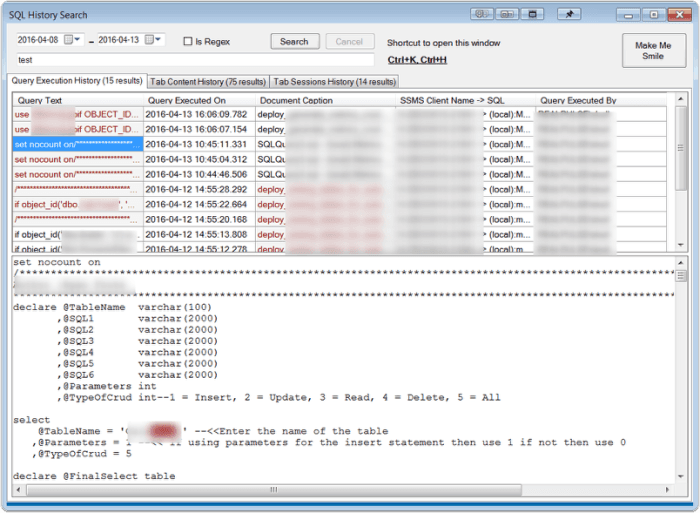The height and width of the screenshot is (513, 700).
Task: Open calendar icon for end date 2016-04-13
Action: point(150,40)
